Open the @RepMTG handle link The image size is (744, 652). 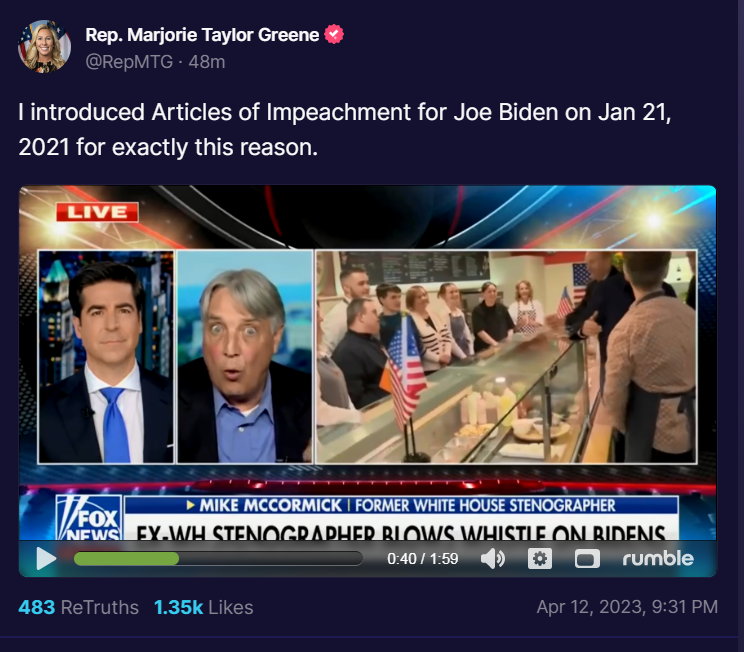pyautogui.click(x=129, y=62)
